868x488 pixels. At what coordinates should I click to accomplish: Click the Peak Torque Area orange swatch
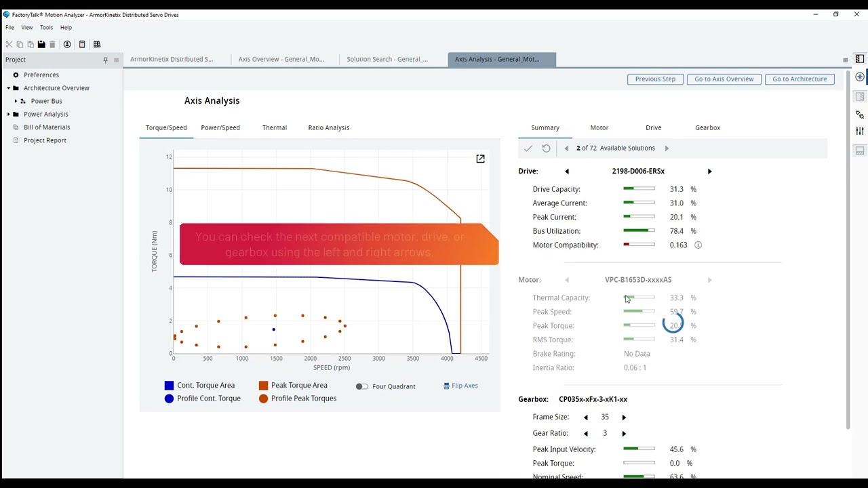coord(263,386)
